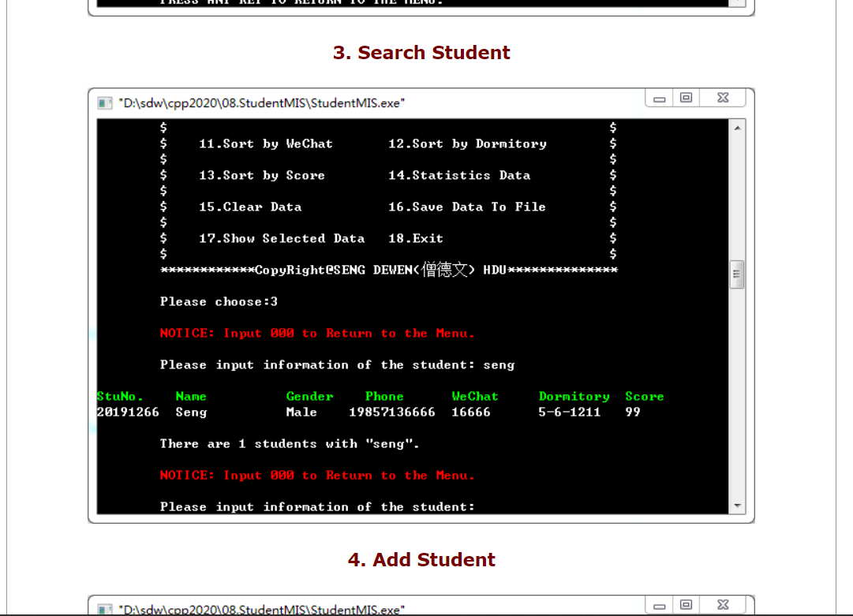
Task: Click the heading 3. Search Student
Action: [x=423, y=53]
